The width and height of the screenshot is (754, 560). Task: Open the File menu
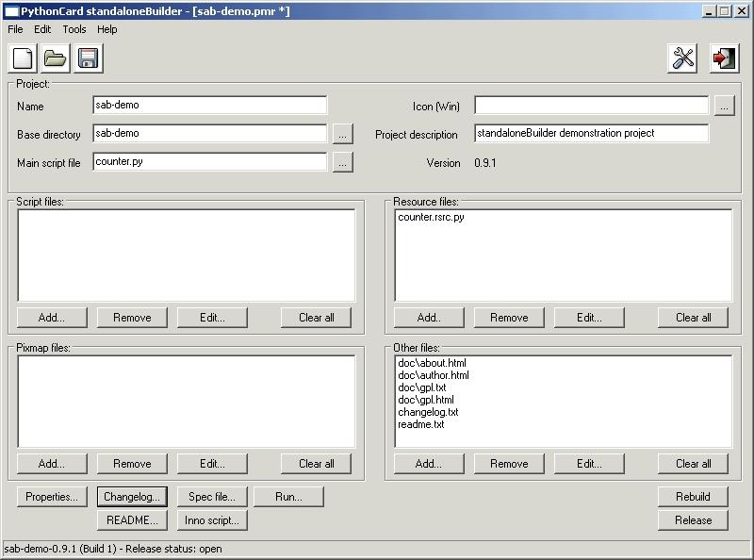tap(15, 29)
